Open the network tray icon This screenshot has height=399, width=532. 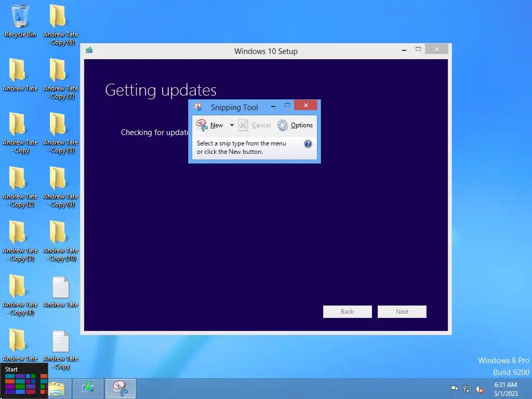pos(467,389)
